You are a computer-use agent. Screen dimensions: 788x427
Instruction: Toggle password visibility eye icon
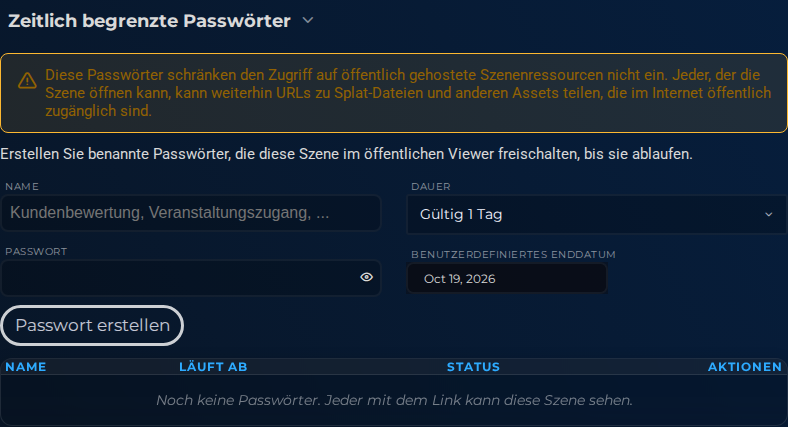[x=366, y=277]
